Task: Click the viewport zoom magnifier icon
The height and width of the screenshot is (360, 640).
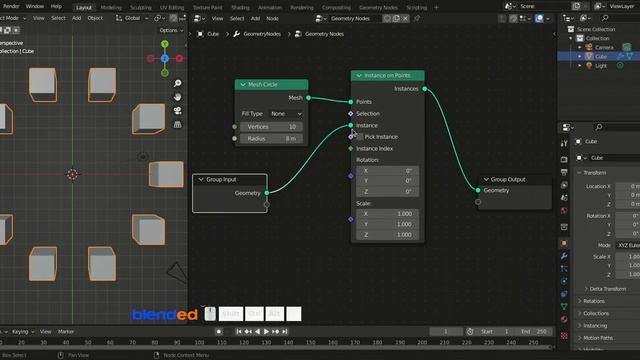Action: 178,83
